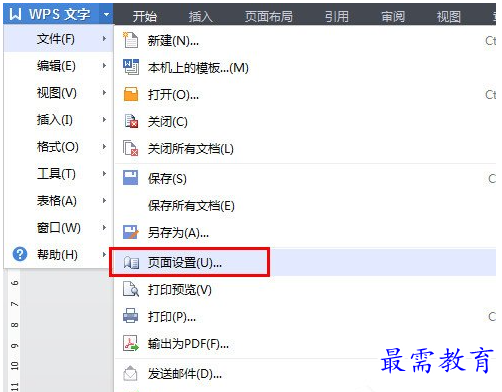The height and width of the screenshot is (392, 502).
Task: Choose 另存为(A)... menu item
Action: click(305, 233)
